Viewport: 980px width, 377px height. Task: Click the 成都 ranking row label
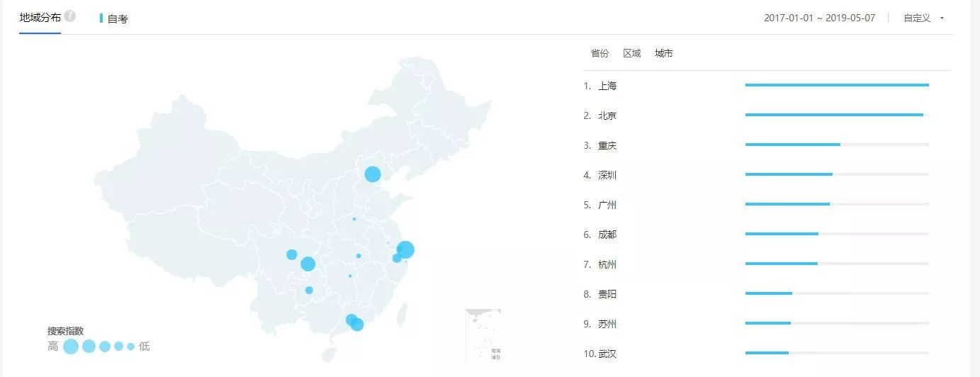tap(607, 235)
